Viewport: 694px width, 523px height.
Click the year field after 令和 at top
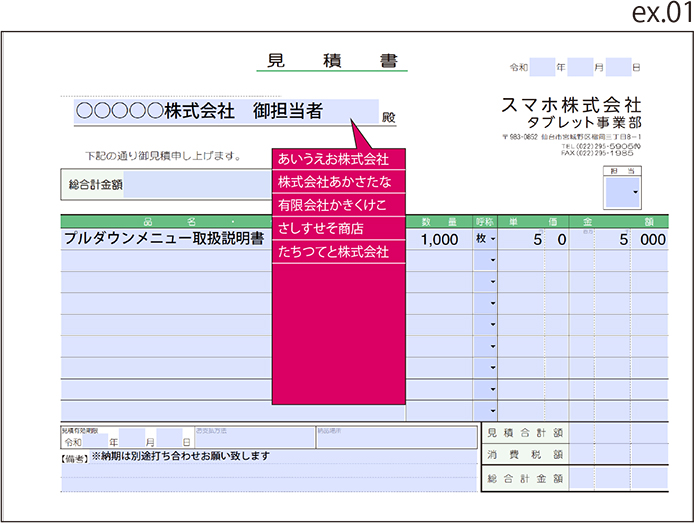(x=542, y=67)
